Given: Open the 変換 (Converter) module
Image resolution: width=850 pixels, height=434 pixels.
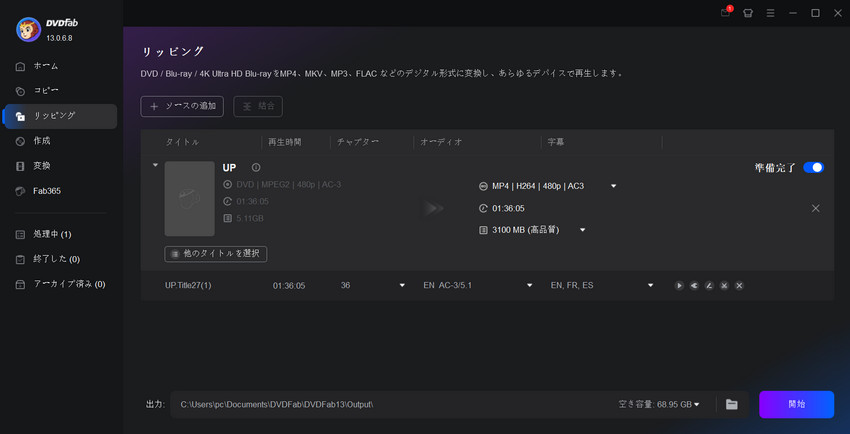Looking at the screenshot, I should tap(61, 166).
